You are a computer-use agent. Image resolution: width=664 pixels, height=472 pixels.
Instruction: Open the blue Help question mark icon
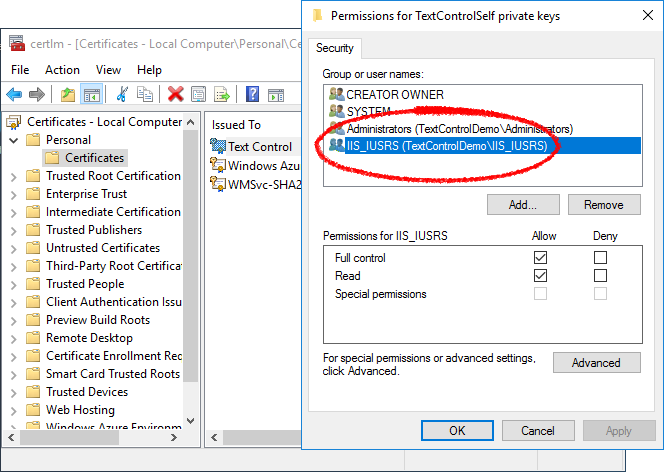(x=252, y=94)
